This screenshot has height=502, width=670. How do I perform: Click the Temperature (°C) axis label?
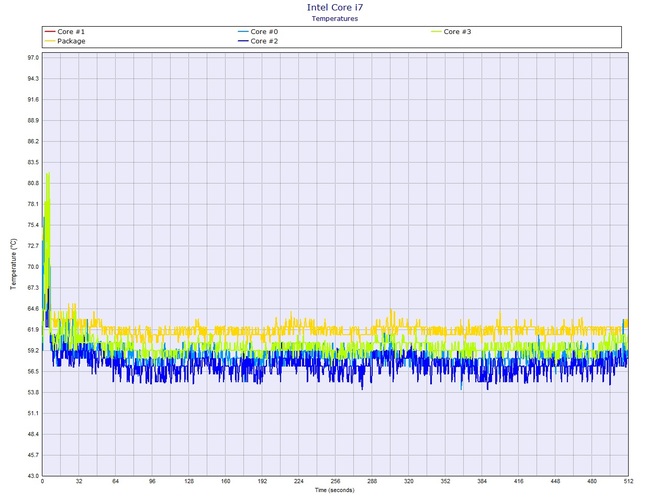click(x=13, y=264)
